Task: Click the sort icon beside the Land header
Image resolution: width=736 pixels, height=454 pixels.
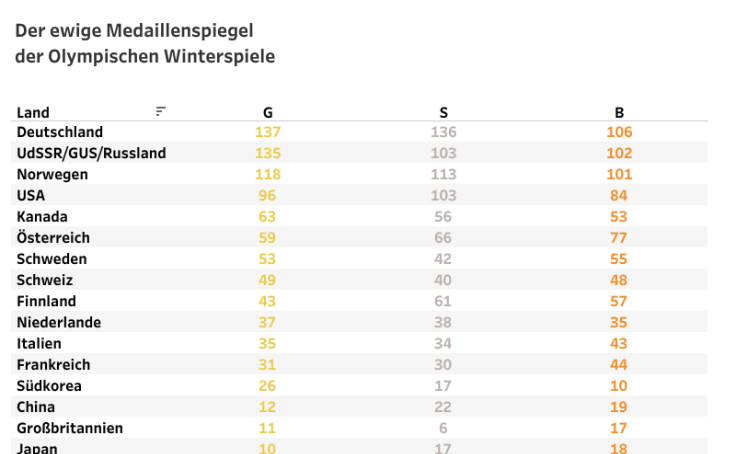Action: point(160,112)
